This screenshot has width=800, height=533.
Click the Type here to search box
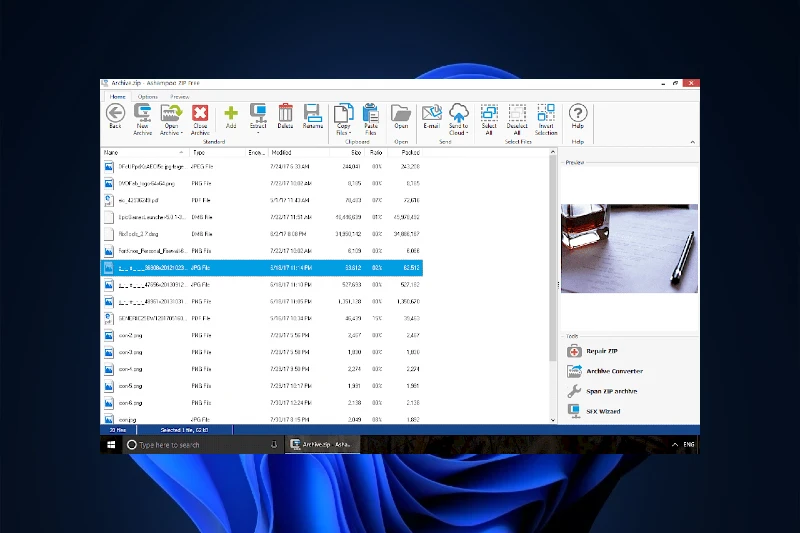[x=203, y=445]
